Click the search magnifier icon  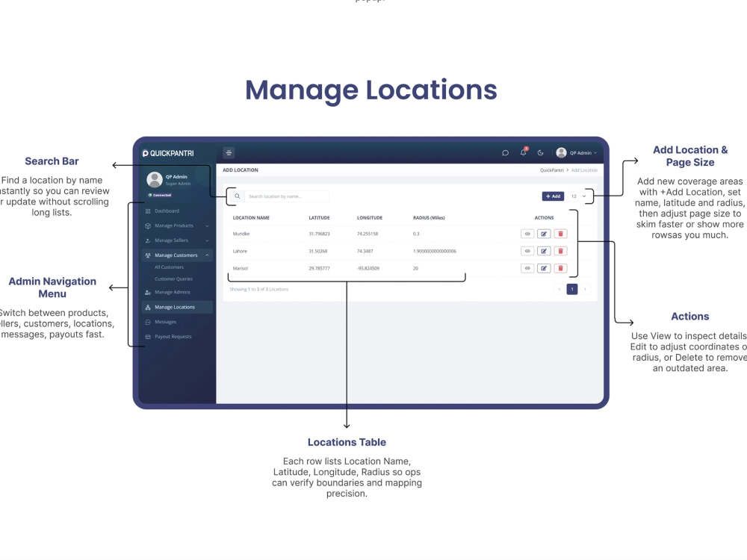[238, 196]
